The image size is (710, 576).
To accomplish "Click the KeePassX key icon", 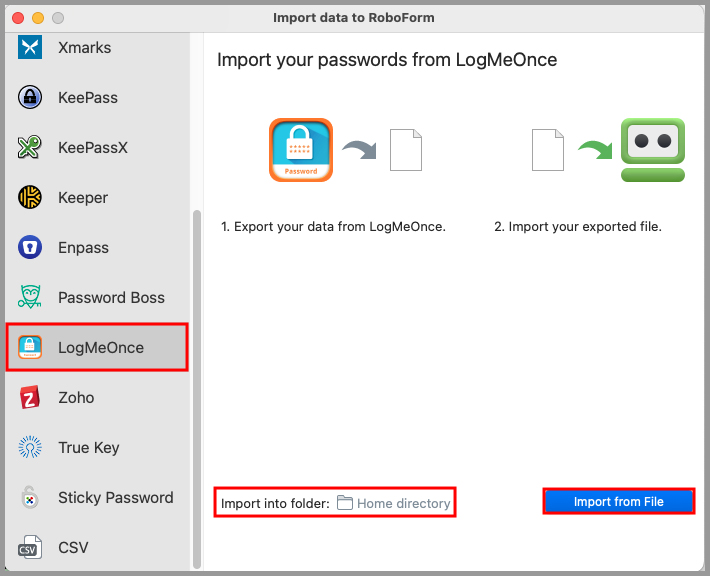I will (x=30, y=148).
